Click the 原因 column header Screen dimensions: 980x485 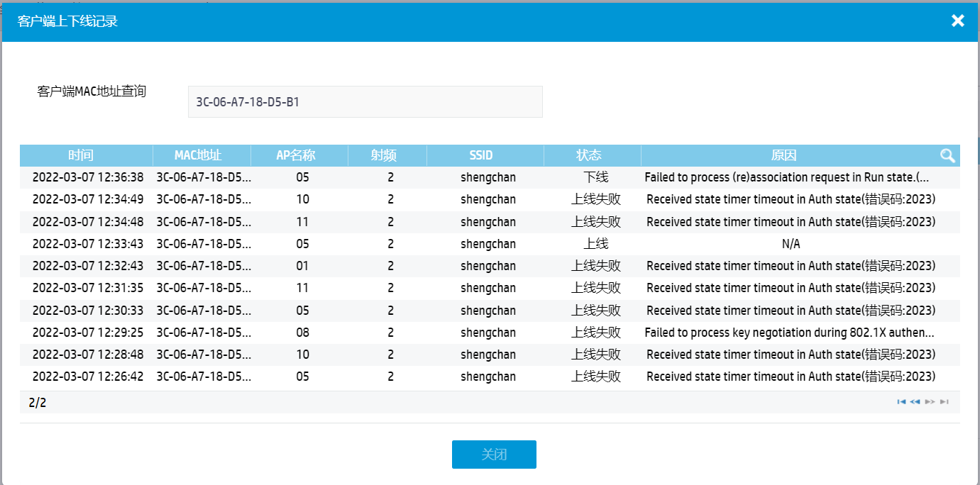[x=784, y=155]
